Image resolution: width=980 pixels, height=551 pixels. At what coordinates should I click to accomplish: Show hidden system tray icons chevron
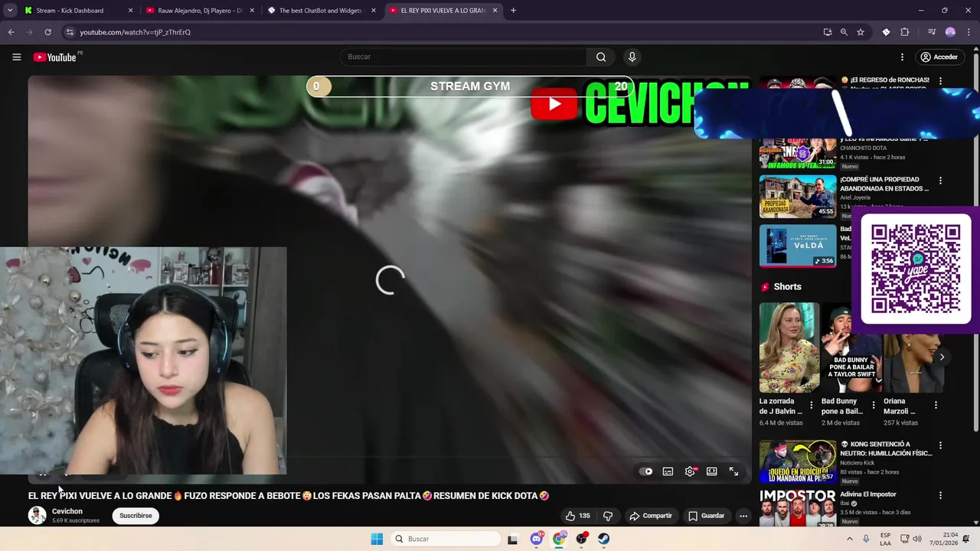(x=850, y=539)
